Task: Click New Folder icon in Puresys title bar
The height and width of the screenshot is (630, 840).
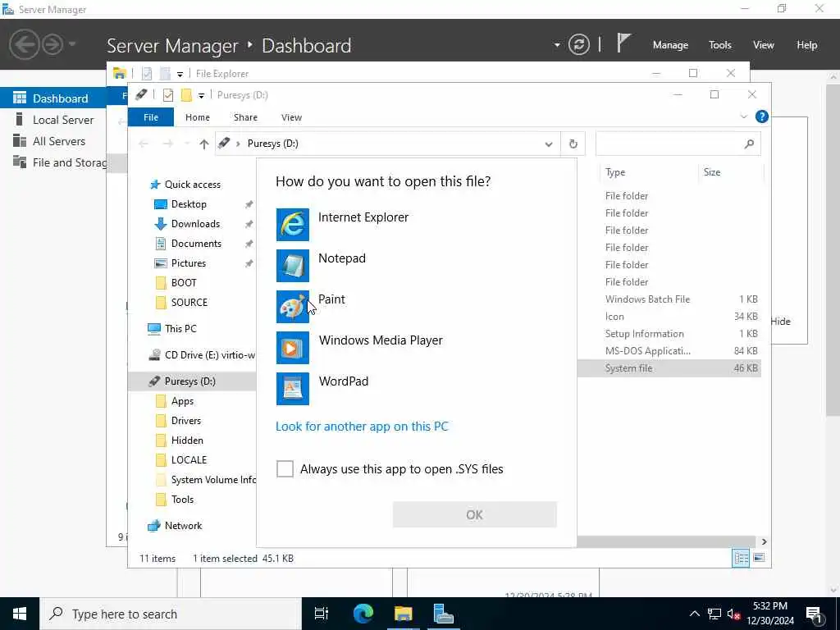Action: click(x=186, y=95)
